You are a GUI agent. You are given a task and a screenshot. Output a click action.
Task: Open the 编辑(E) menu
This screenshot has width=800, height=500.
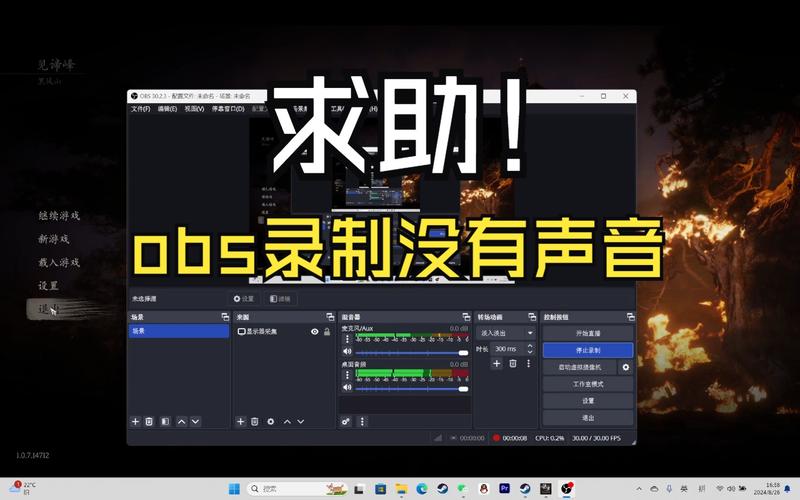[x=167, y=108]
